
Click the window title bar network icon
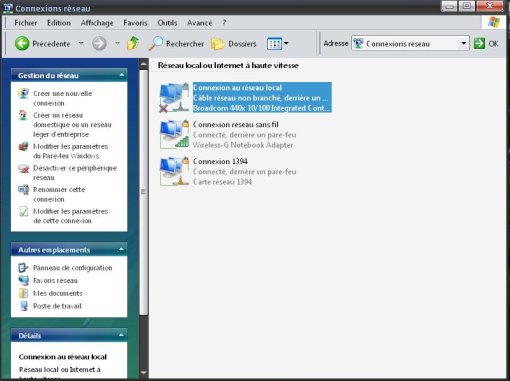coord(8,8)
